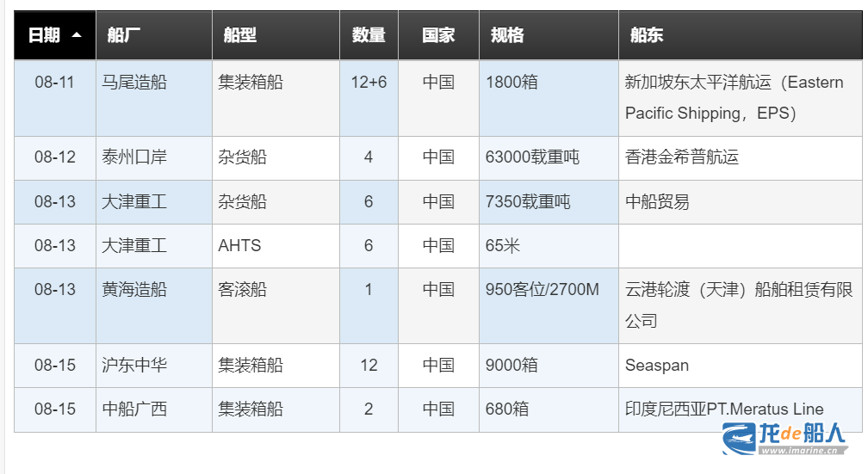Click quantity 2 in 中船广西 row
This screenshot has width=868, height=474.
[369, 409]
